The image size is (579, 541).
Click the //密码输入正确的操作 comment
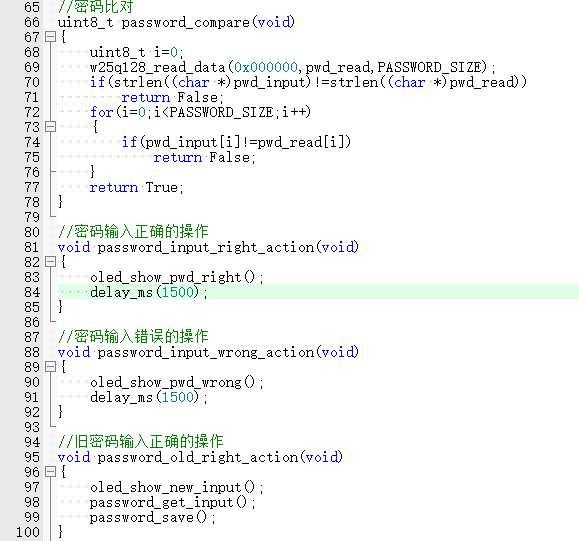coord(133,232)
